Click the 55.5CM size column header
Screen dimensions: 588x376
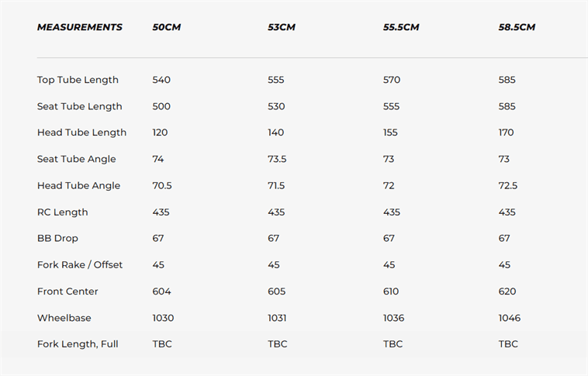(x=401, y=27)
